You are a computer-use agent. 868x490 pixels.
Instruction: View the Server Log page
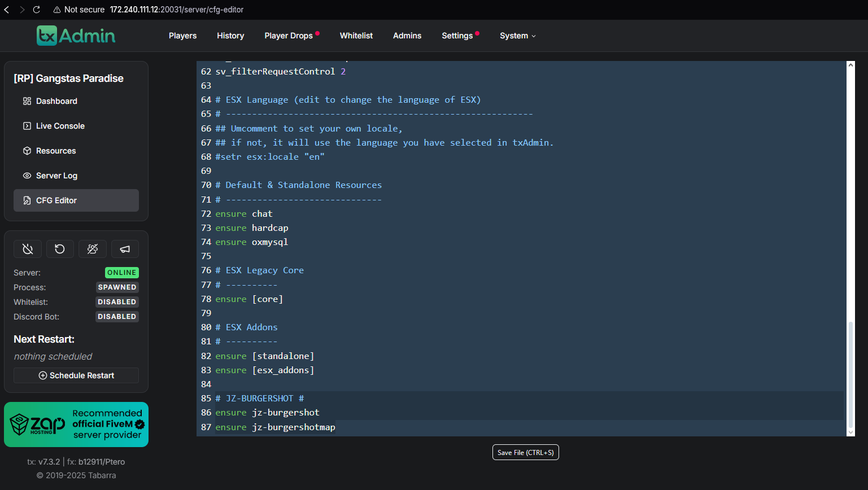[56, 176]
